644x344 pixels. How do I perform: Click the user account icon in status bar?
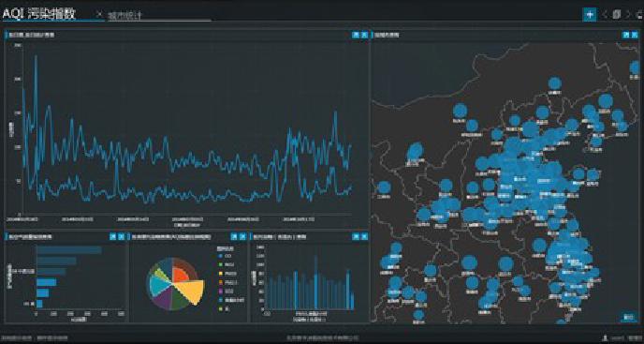tap(605, 338)
